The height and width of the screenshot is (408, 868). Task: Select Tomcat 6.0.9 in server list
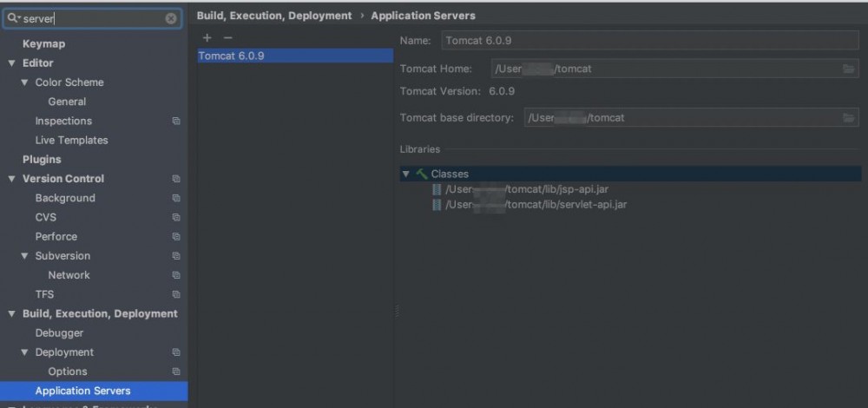click(x=232, y=56)
